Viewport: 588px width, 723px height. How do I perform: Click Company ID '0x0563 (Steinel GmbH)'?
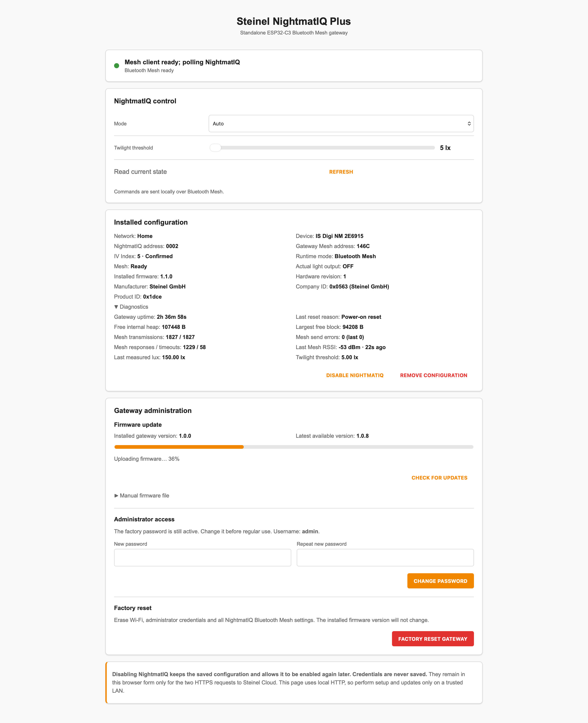[x=359, y=287]
